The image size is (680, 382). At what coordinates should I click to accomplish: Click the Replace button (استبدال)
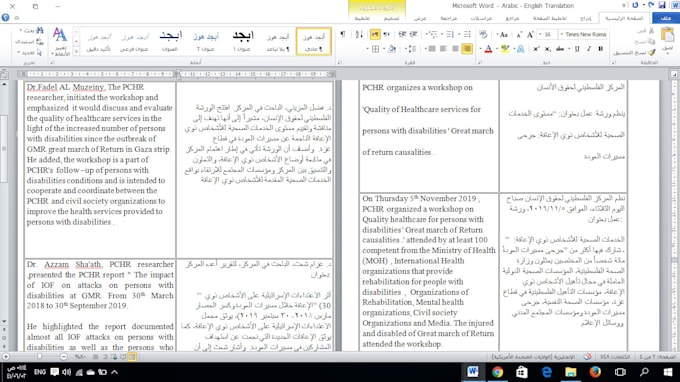coord(29,42)
